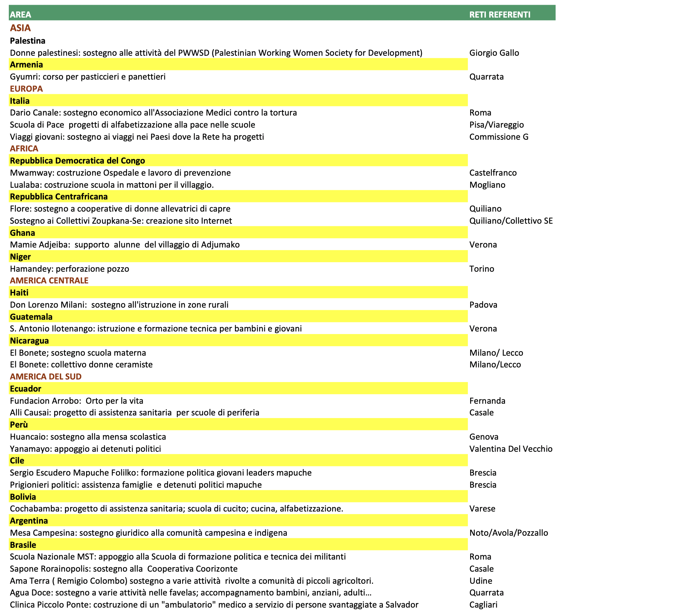677x616 pixels.
Task: Select the AFRICA region heading
Action: click(x=24, y=148)
